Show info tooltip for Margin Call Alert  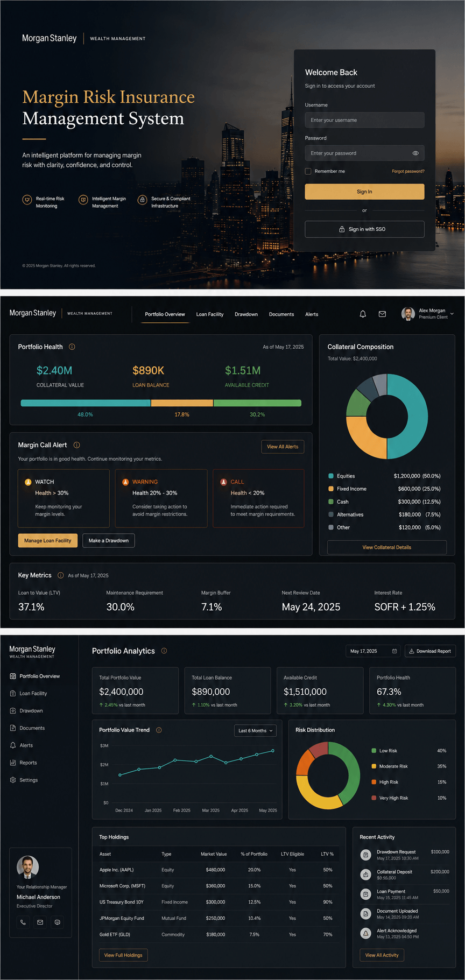click(x=76, y=445)
